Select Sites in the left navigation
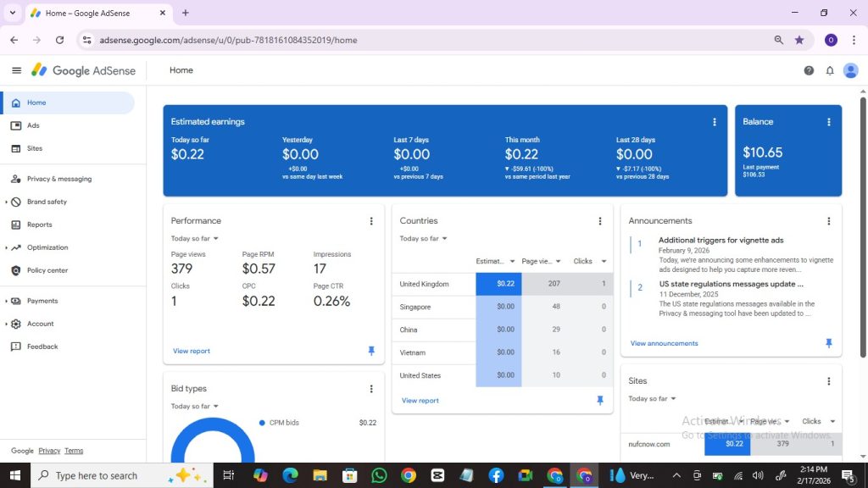This screenshot has width=868, height=488. (x=34, y=148)
